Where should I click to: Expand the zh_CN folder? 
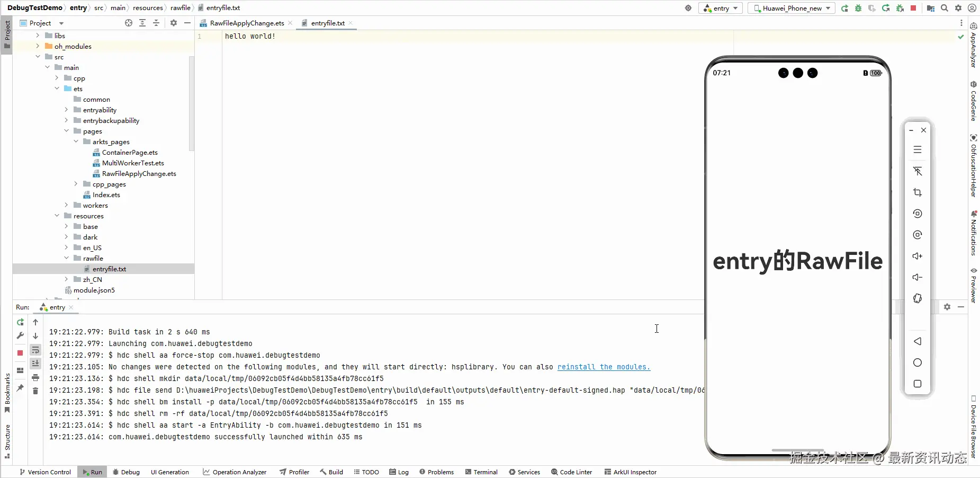[66, 279]
